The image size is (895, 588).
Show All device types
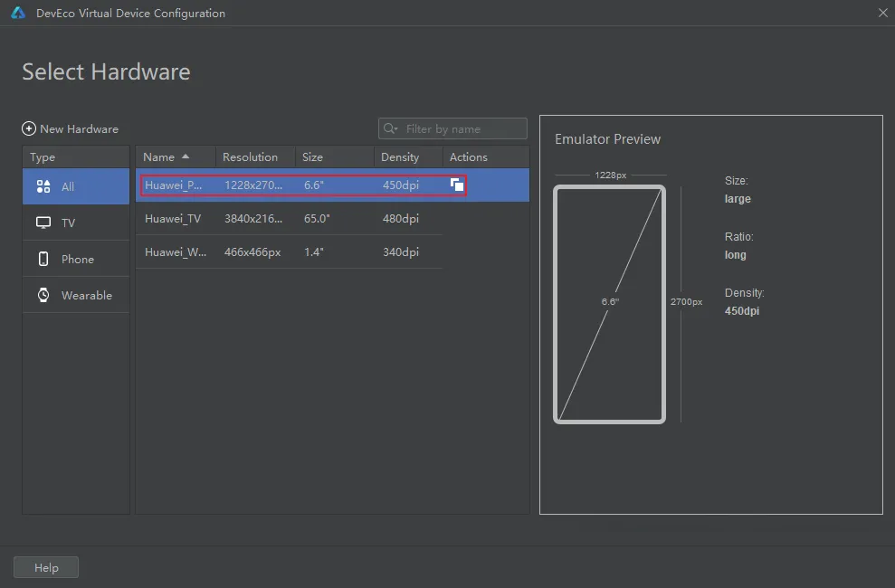tap(76, 186)
